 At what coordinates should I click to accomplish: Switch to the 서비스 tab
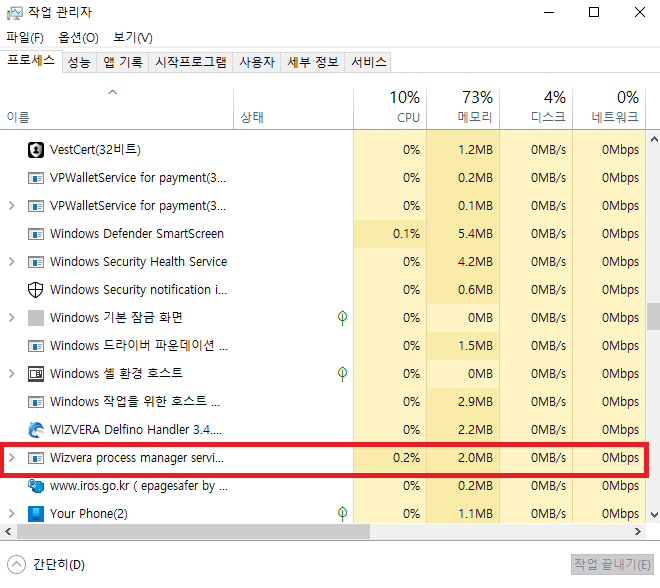pyautogui.click(x=368, y=63)
